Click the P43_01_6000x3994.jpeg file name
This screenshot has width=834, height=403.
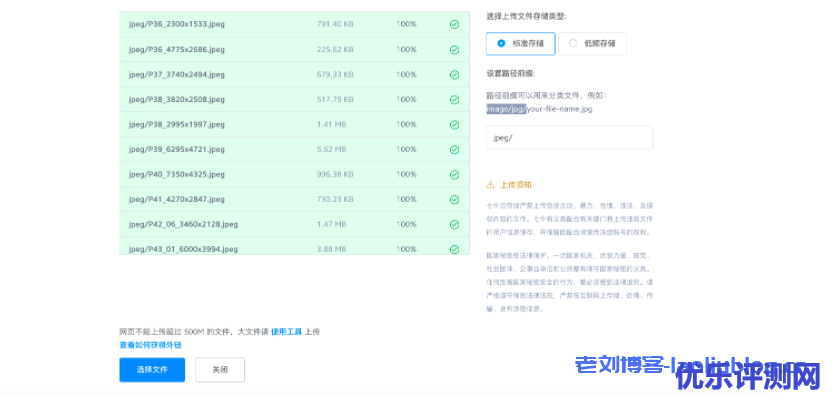[183, 249]
